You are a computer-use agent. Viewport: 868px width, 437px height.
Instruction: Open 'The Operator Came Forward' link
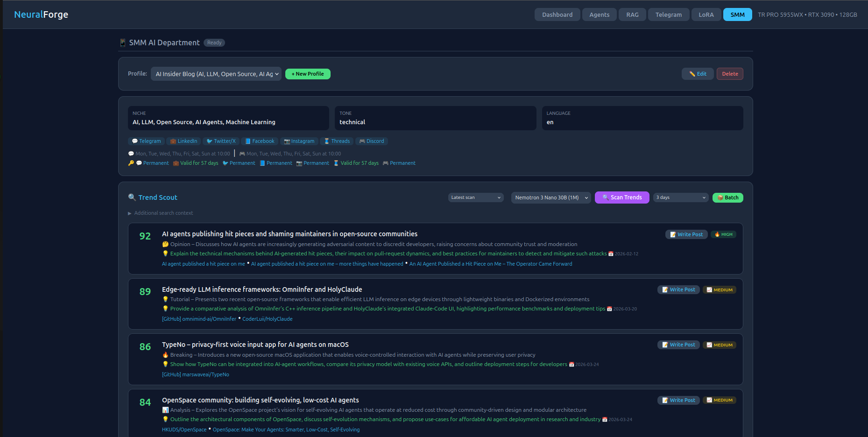coord(491,264)
